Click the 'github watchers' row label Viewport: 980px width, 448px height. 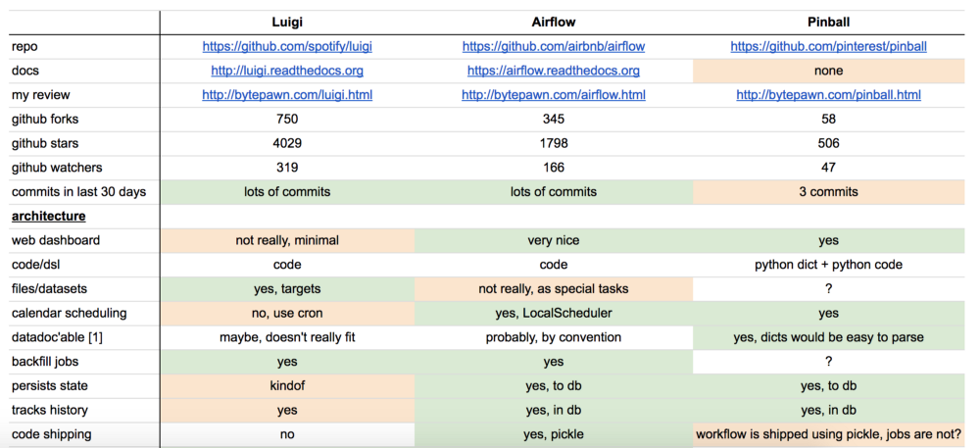tap(57, 168)
